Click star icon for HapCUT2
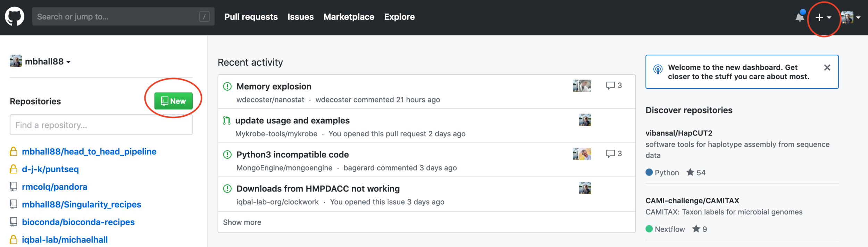Screen dimensions: 868x247 tap(690, 172)
